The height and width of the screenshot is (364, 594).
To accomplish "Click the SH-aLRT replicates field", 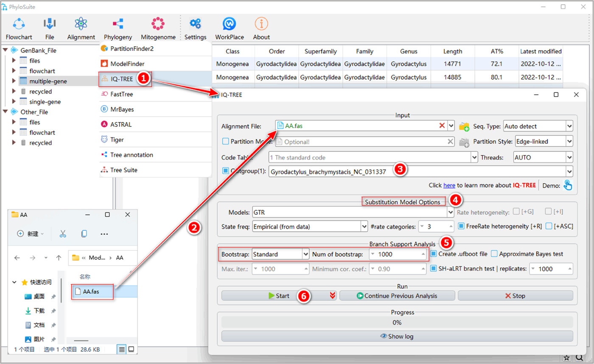I will point(552,269).
